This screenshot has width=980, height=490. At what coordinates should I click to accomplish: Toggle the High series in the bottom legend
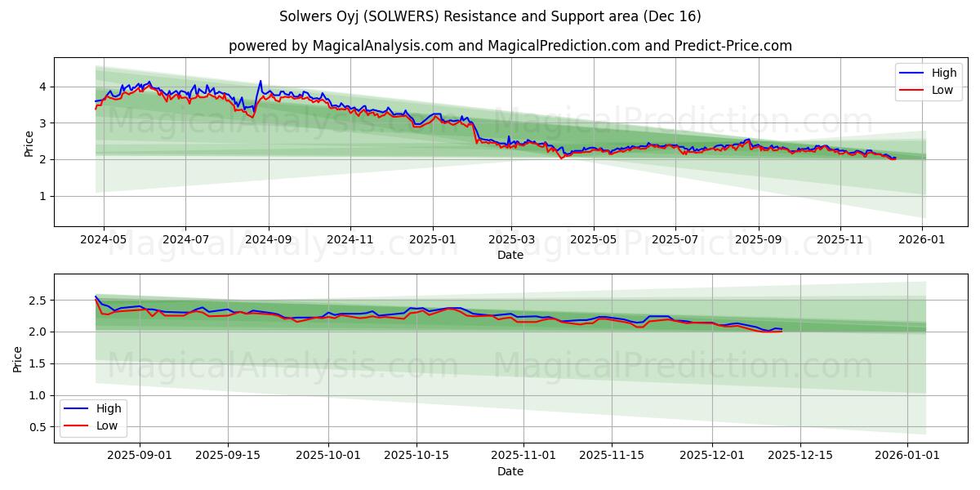[x=108, y=408]
